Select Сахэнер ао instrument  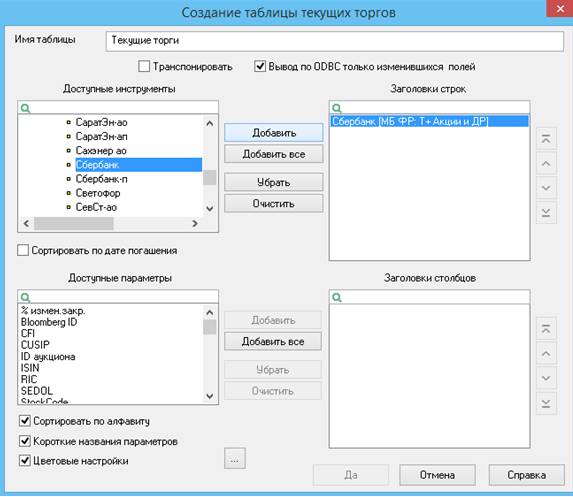pos(101,151)
